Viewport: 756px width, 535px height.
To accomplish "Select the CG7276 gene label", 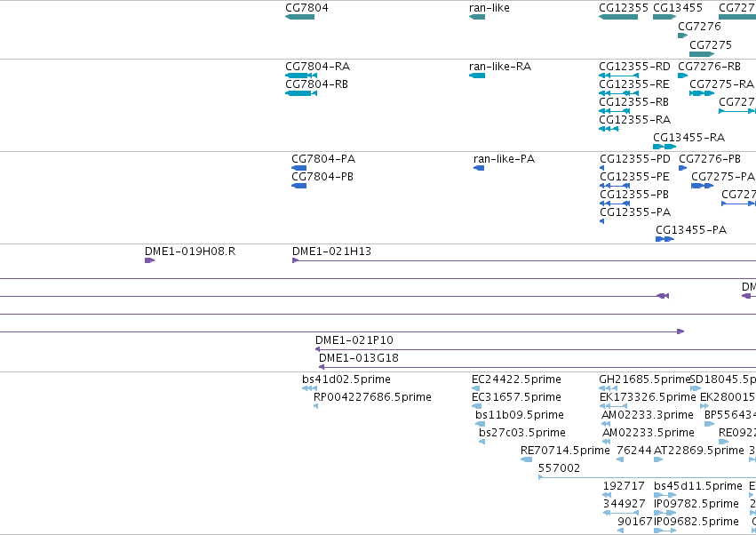I will pos(699,26).
